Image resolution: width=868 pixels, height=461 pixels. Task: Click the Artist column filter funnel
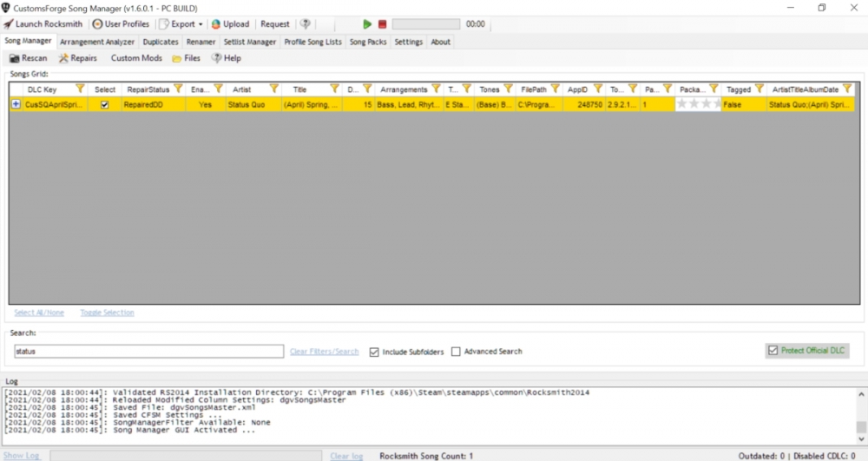coord(274,89)
